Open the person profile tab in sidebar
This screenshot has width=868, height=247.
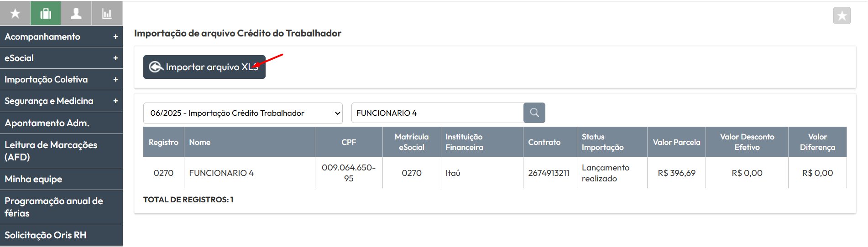[x=76, y=13]
